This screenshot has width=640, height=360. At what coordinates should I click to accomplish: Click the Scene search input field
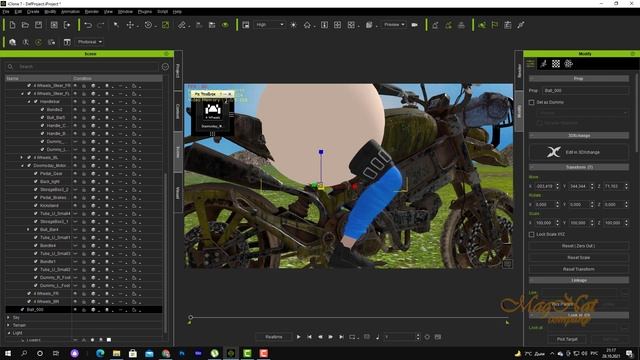pyautogui.click(x=87, y=67)
